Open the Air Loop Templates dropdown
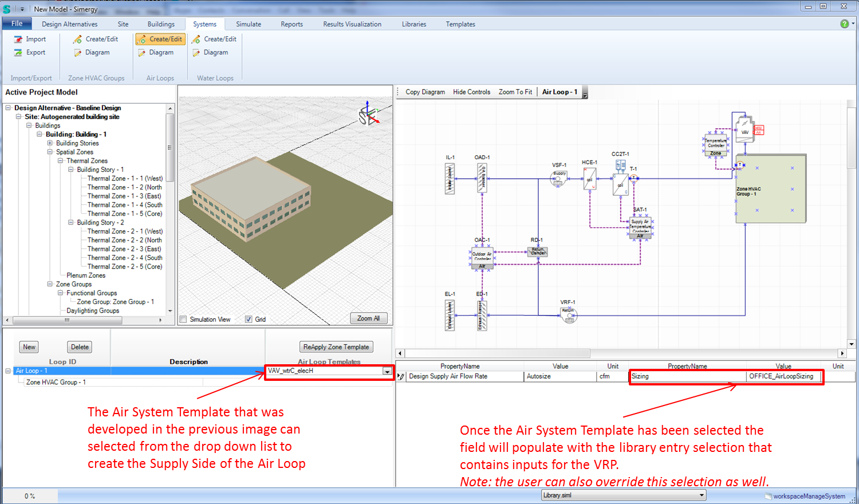This screenshot has width=859, height=504. tap(387, 372)
